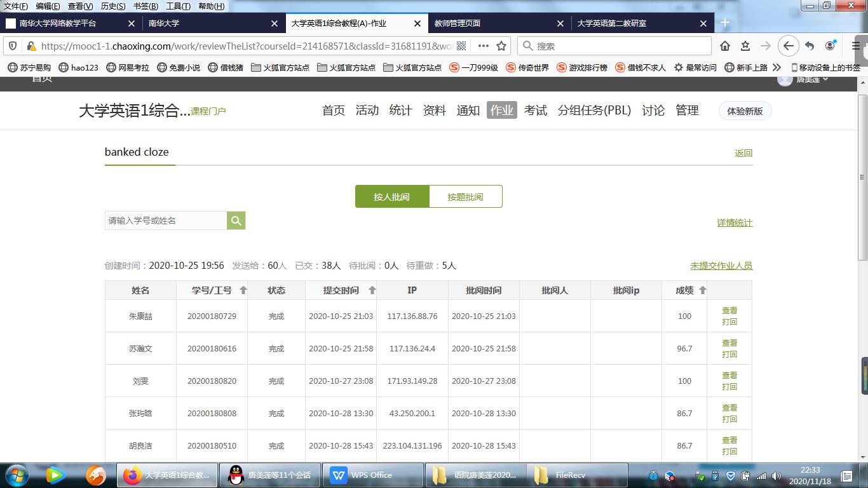Viewport: 868px width, 488px height.
Task: Open a new browser tab with plus
Action: (725, 23)
